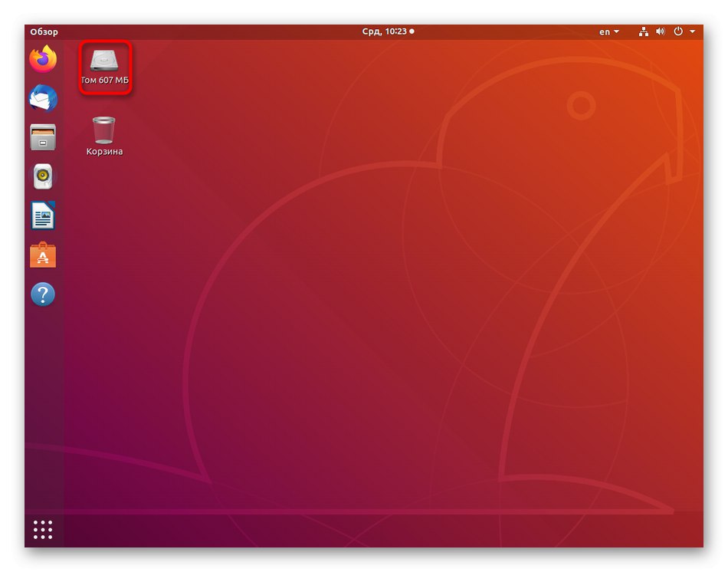The image size is (728, 572).
Task: Open the Help question mark icon
Action: pos(43,294)
